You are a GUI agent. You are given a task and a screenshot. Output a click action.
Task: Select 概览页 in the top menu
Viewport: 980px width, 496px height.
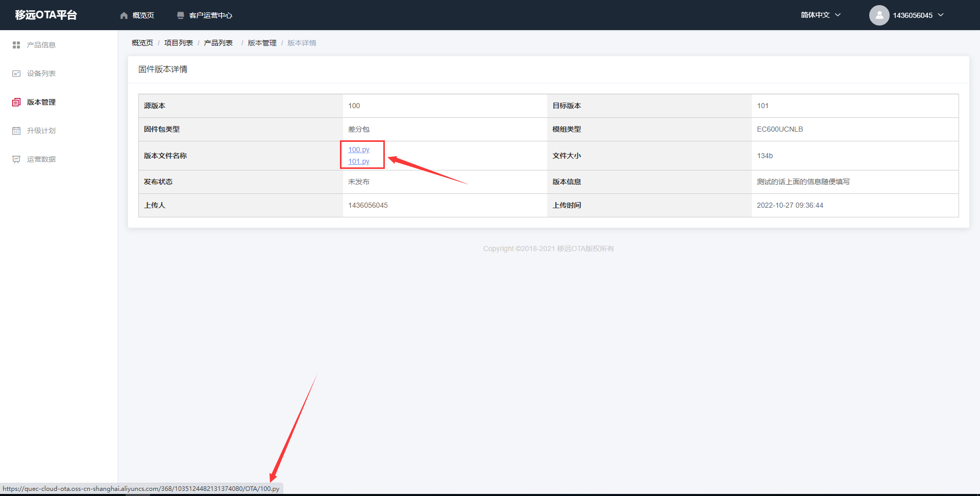tap(143, 15)
